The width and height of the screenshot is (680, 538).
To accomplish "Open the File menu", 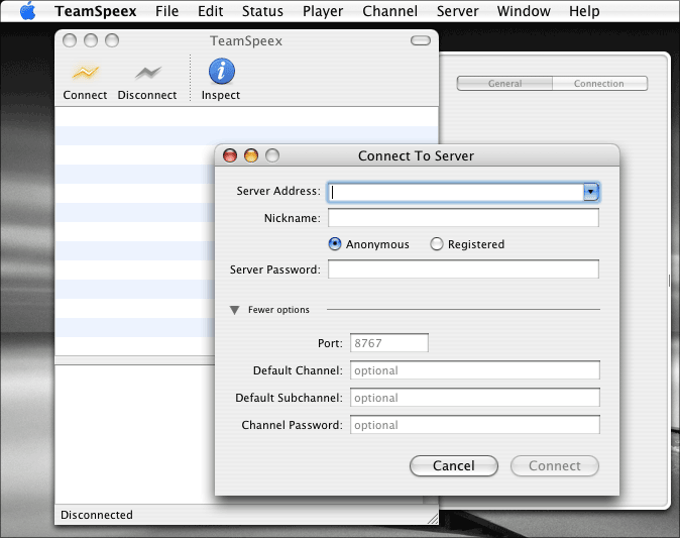I will point(167,11).
